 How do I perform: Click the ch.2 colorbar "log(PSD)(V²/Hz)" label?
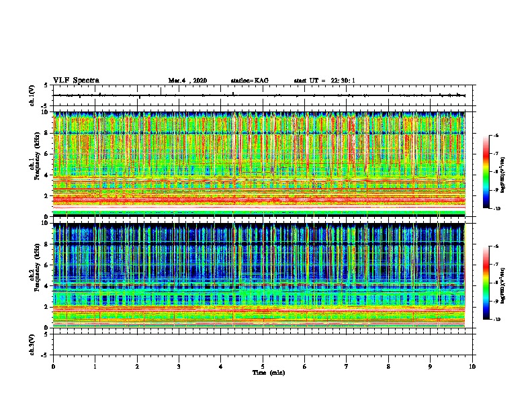coord(504,285)
